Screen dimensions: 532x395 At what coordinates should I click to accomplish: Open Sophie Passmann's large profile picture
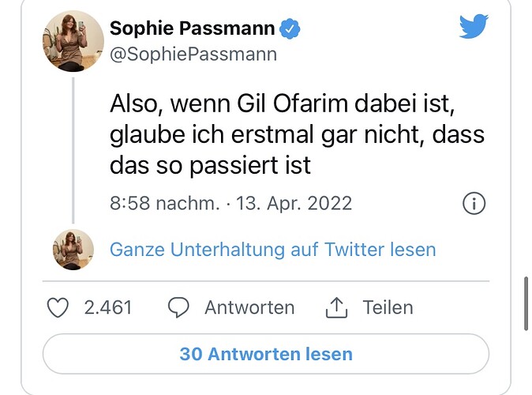[x=71, y=41]
